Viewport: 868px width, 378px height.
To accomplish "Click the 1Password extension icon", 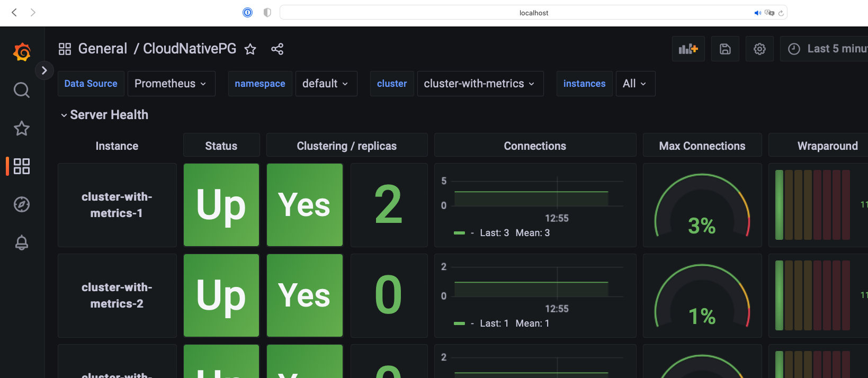I will coord(247,12).
